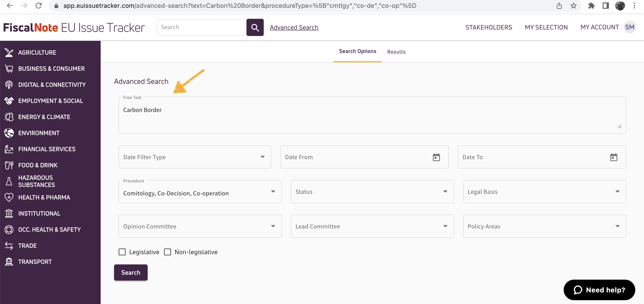The image size is (644, 304).
Task: Click the Food & Drink cup icon
Action: pos(9,165)
